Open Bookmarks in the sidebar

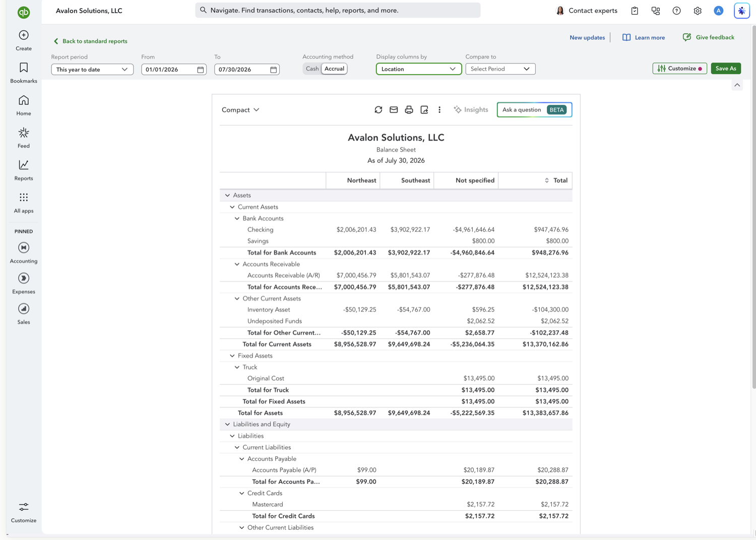[x=24, y=73]
